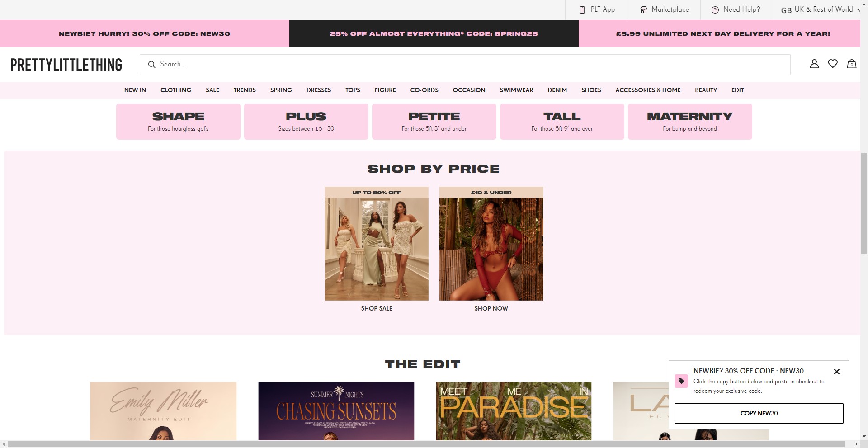The image size is (868, 448).
Task: Open the SWIMWEAR menu
Action: pyautogui.click(x=516, y=90)
